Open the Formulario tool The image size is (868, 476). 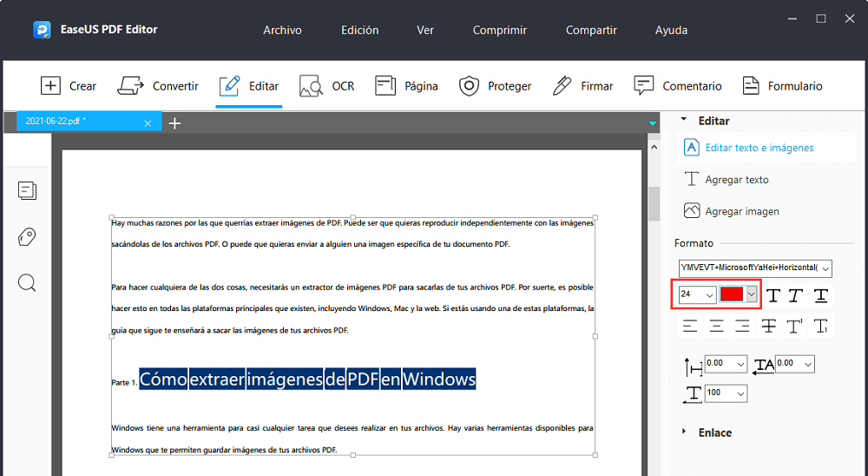tap(782, 86)
